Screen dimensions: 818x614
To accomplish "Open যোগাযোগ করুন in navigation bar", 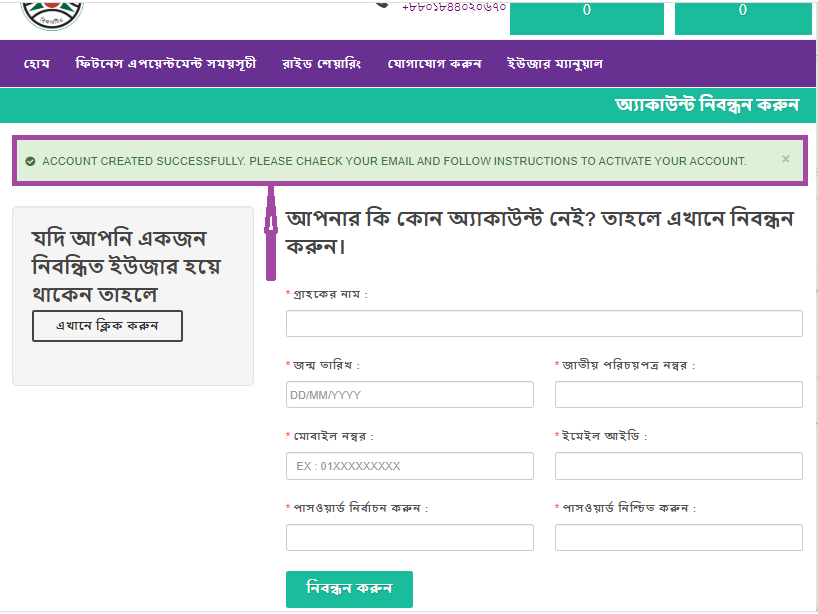I will coord(435,64).
